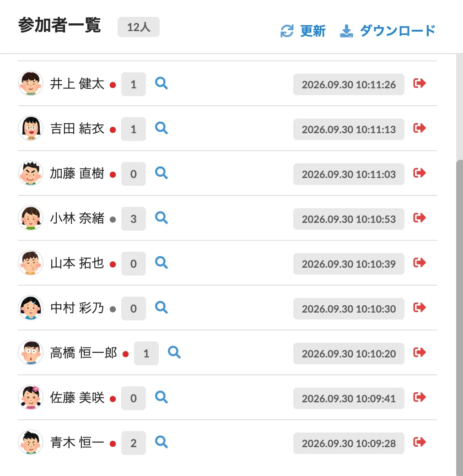Click timestamp 2026.09.30 10:11:03
Viewport: 463px width, 476px height.
(x=349, y=174)
